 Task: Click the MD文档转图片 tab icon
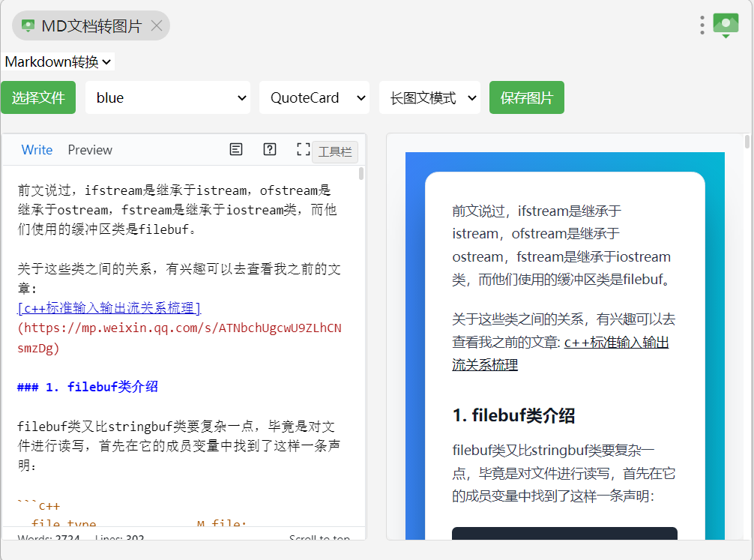[28, 26]
